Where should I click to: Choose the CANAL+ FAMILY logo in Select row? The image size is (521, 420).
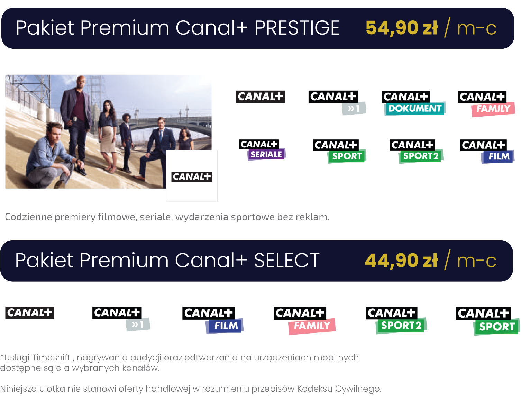(x=305, y=320)
